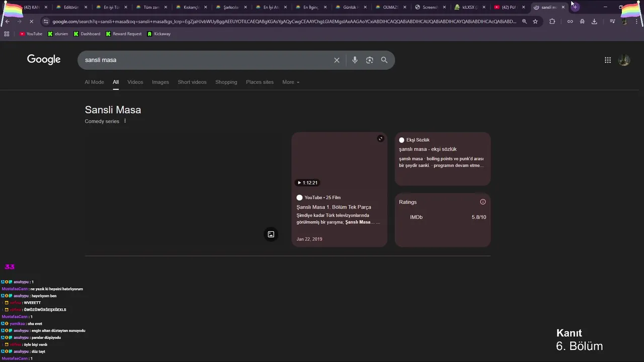Click the Sansli Masa heading text

[113, 110]
